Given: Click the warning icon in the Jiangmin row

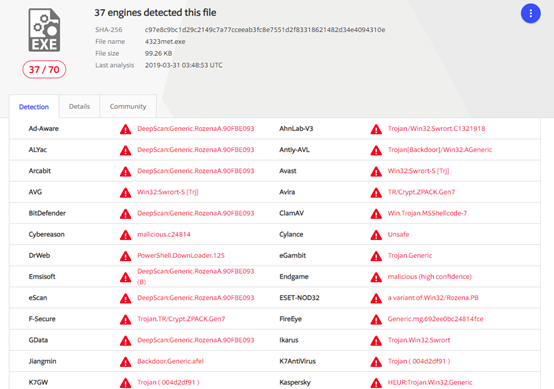Looking at the screenshot, I should coord(125,362).
